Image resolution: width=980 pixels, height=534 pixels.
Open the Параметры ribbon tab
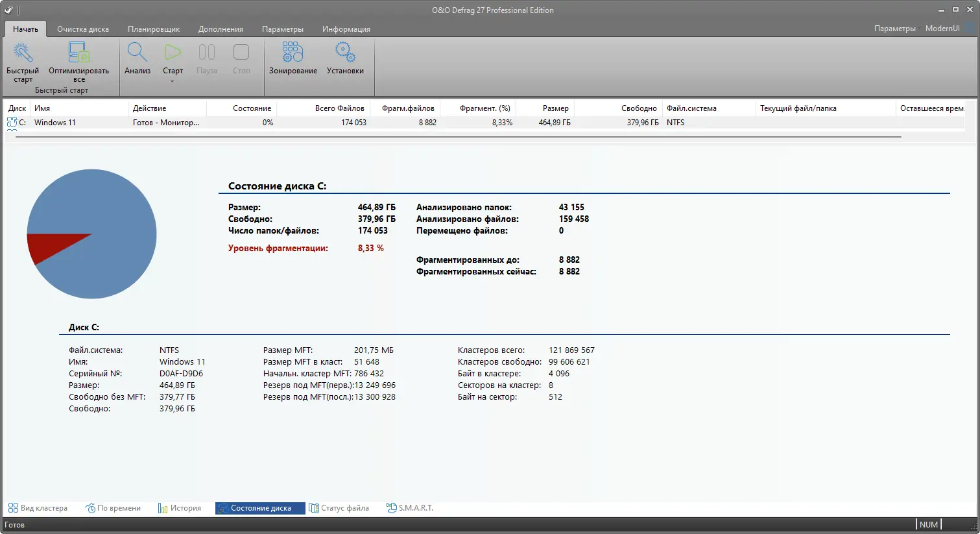point(283,29)
